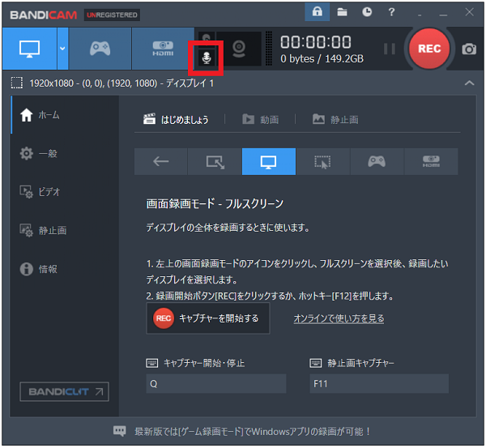Open scheduled recording clock icon
This screenshot has width=486, height=448.
tap(367, 12)
